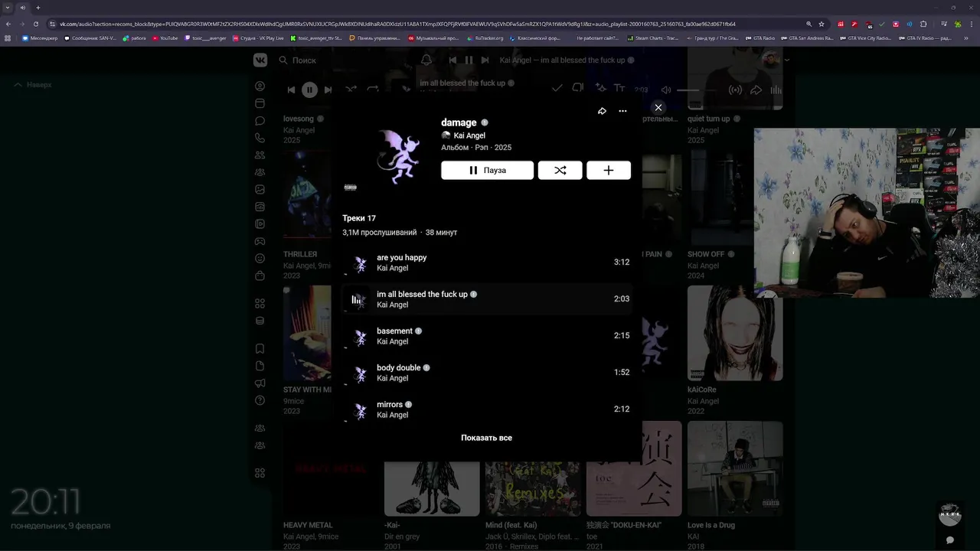
Task: Open photos icon in VK sidebar
Action: [x=260, y=189]
